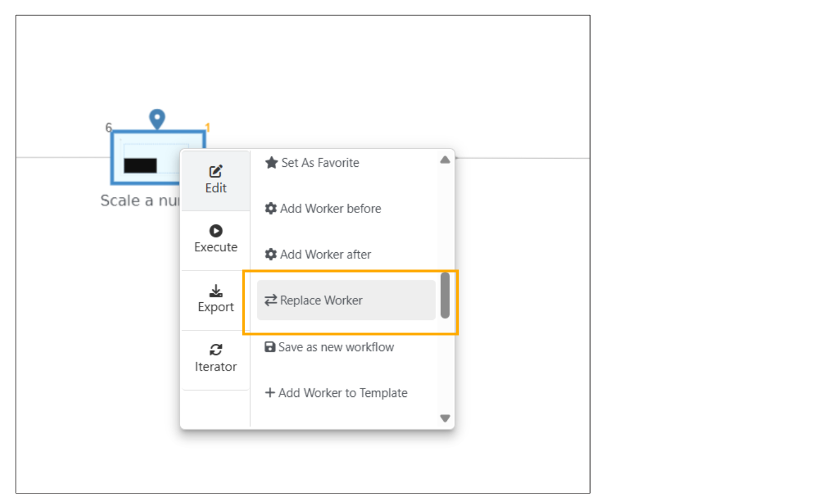Viewport: 838px width, 504px height.
Task: Click the Export download icon
Action: (216, 291)
